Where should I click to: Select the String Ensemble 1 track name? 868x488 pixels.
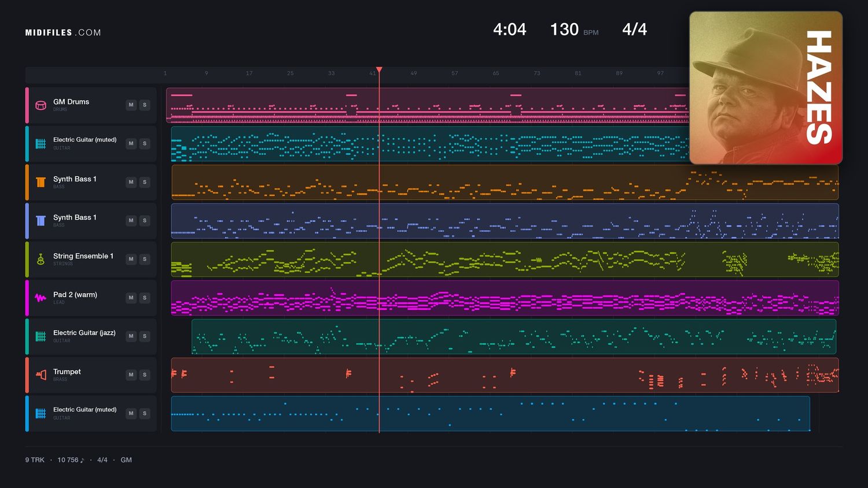click(83, 256)
